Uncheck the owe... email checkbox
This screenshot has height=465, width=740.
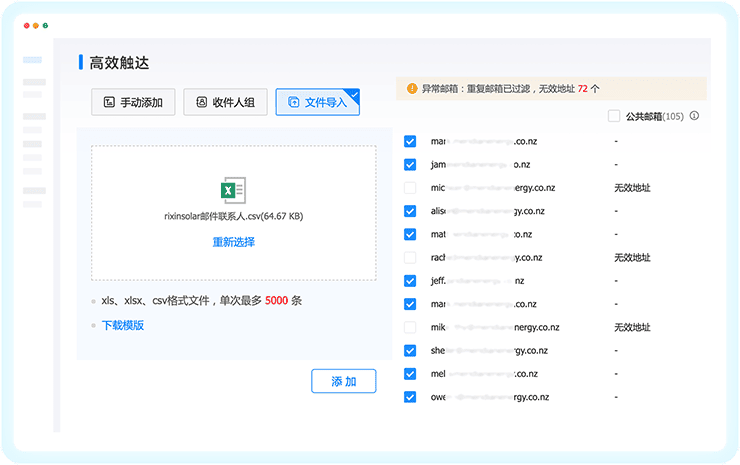(x=410, y=397)
